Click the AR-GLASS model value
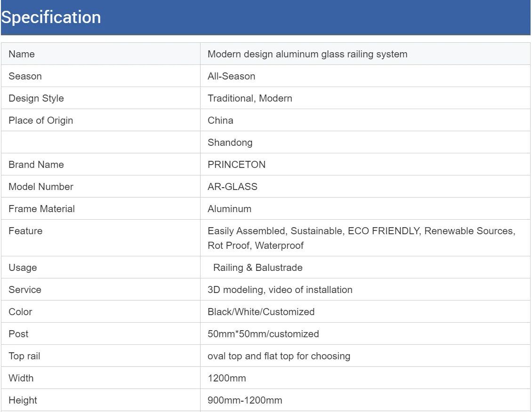Image resolution: width=532 pixels, height=412 pixels. 233,187
